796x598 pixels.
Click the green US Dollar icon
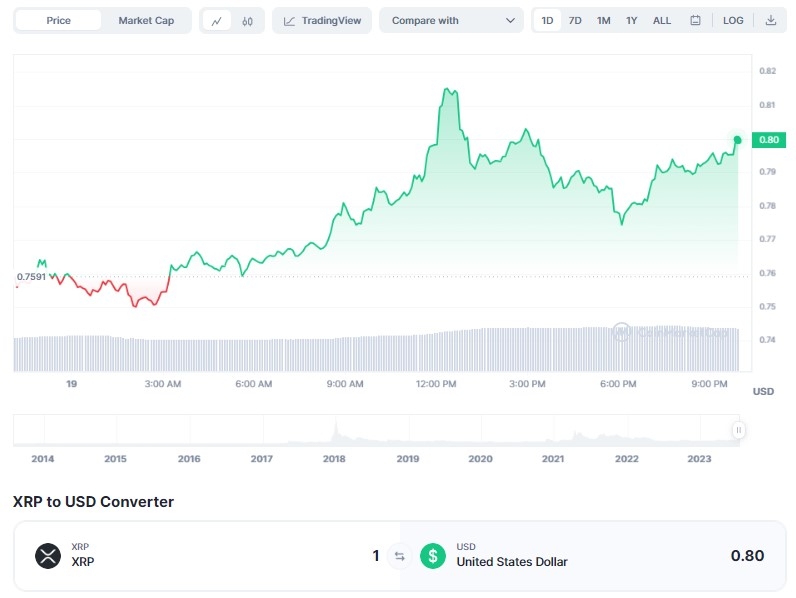coord(432,556)
